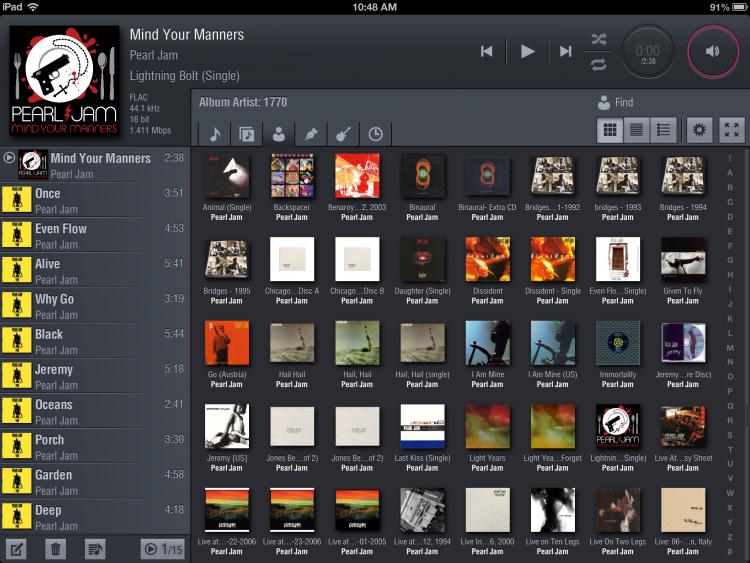This screenshot has width=750, height=563.
Task: Switch to compact lines list view
Action: pyautogui.click(x=636, y=130)
